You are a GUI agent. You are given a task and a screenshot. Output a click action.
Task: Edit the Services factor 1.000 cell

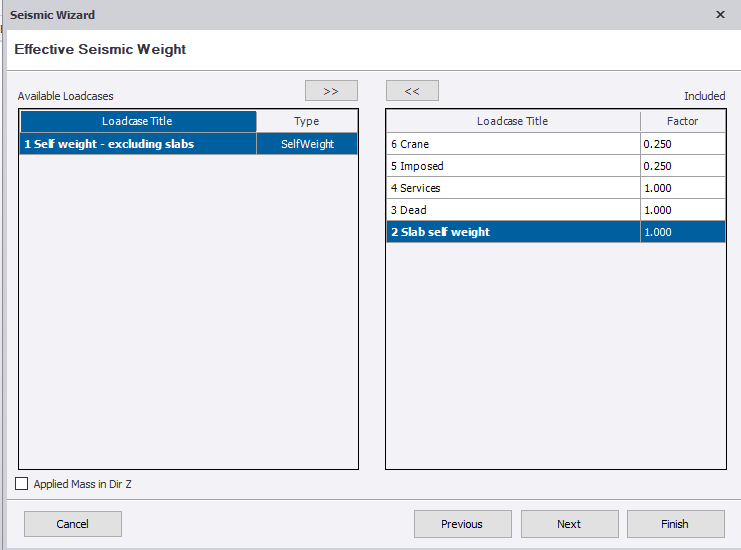pyautogui.click(x=683, y=188)
